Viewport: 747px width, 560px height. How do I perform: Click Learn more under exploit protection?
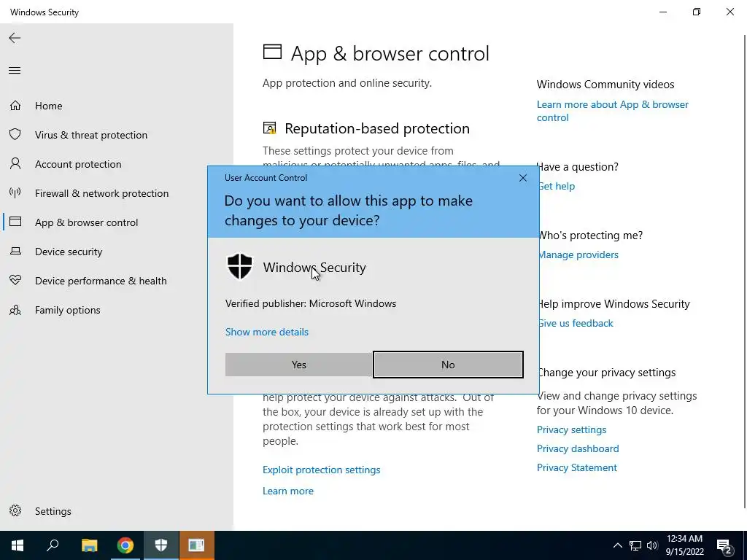288,491
